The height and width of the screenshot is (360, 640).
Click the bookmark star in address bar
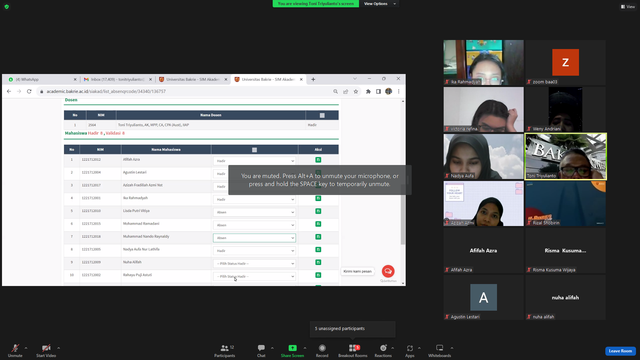pos(356,91)
